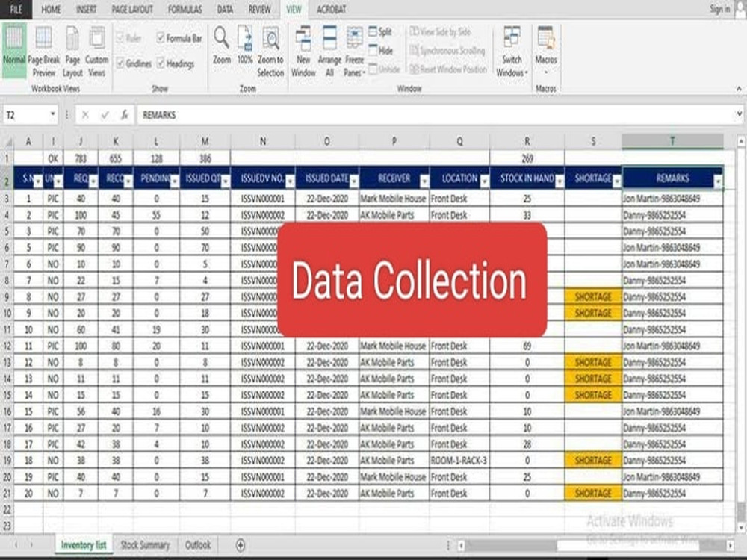Toggle Gridlines checkbox
The width and height of the screenshot is (747, 560).
120,63
